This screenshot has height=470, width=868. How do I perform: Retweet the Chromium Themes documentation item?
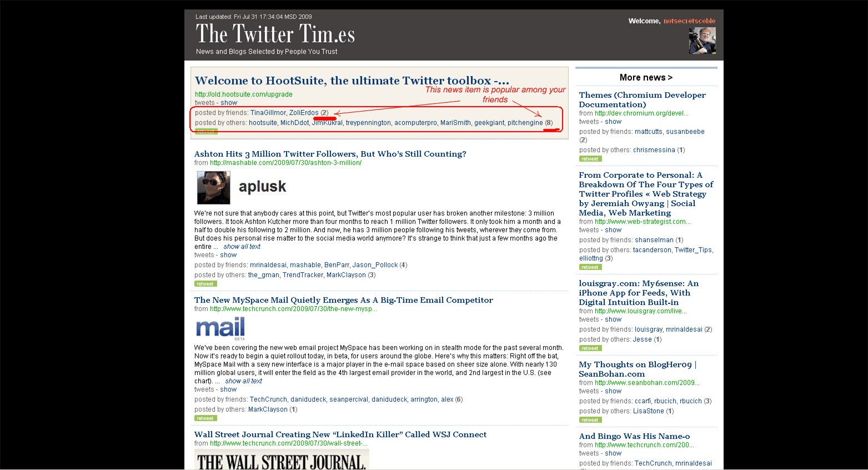click(590, 159)
